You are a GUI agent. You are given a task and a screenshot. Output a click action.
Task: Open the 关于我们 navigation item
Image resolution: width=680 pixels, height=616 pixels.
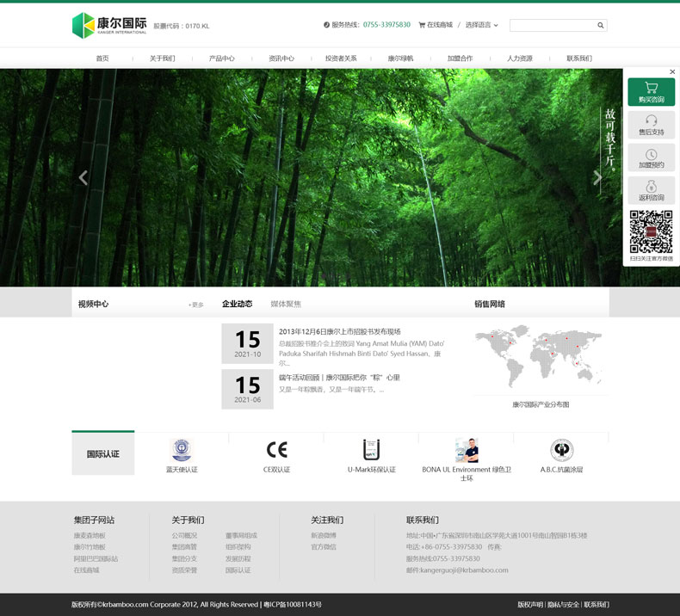pos(162,59)
